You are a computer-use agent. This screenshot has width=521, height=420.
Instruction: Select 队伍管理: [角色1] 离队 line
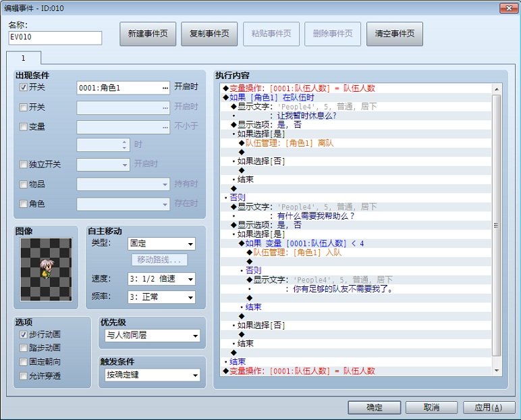tap(356, 143)
